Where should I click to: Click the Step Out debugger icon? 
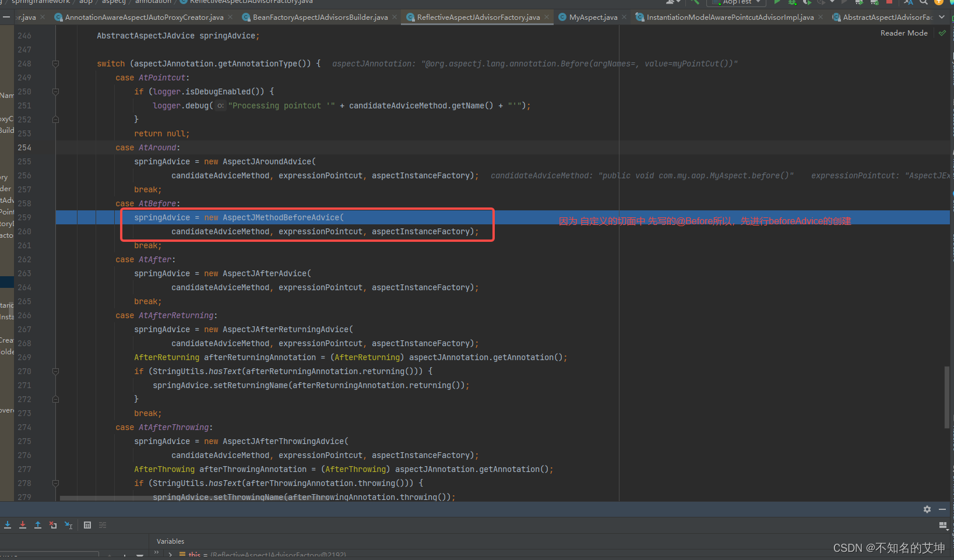tap(38, 525)
